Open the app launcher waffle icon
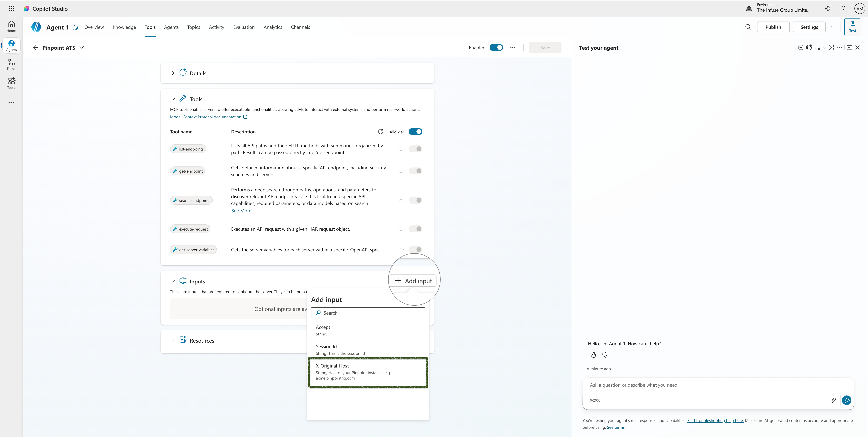868x437 pixels. [x=11, y=8]
